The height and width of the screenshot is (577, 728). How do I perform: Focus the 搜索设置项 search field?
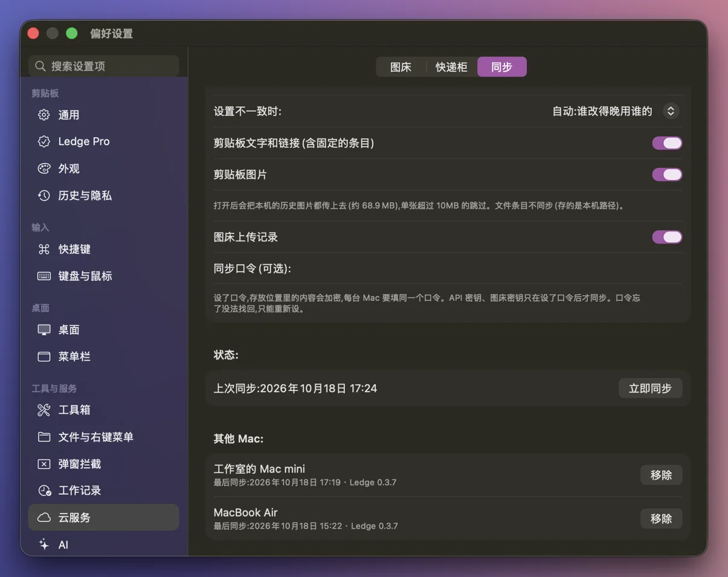(x=104, y=66)
